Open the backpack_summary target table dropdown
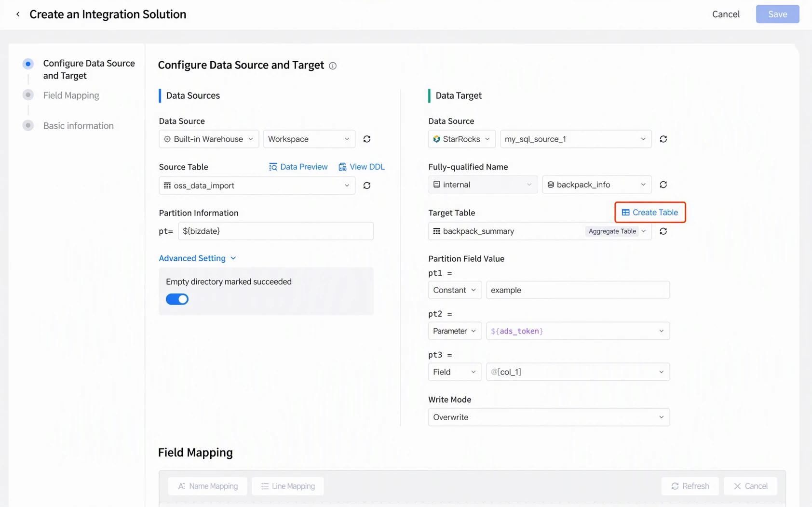The width and height of the screenshot is (812, 507). click(540, 231)
